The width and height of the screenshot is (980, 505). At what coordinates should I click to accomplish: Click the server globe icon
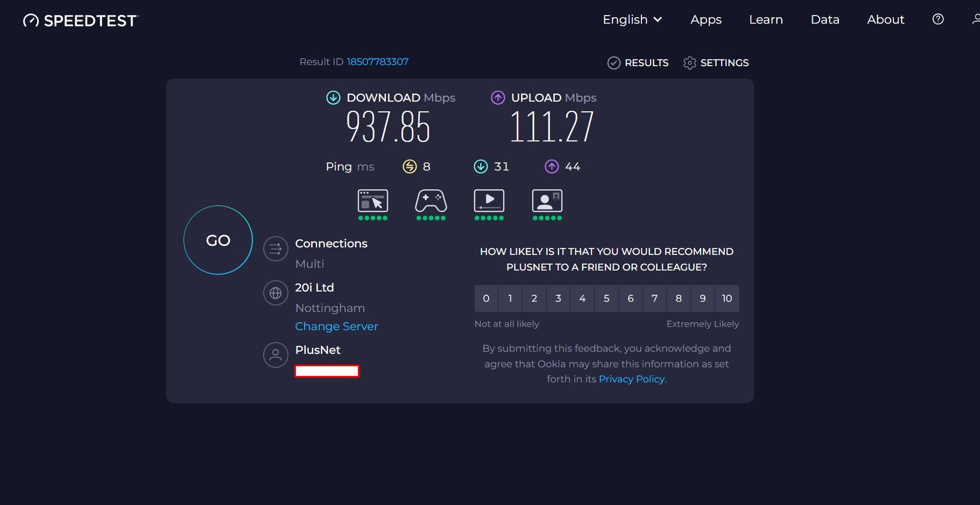276,293
